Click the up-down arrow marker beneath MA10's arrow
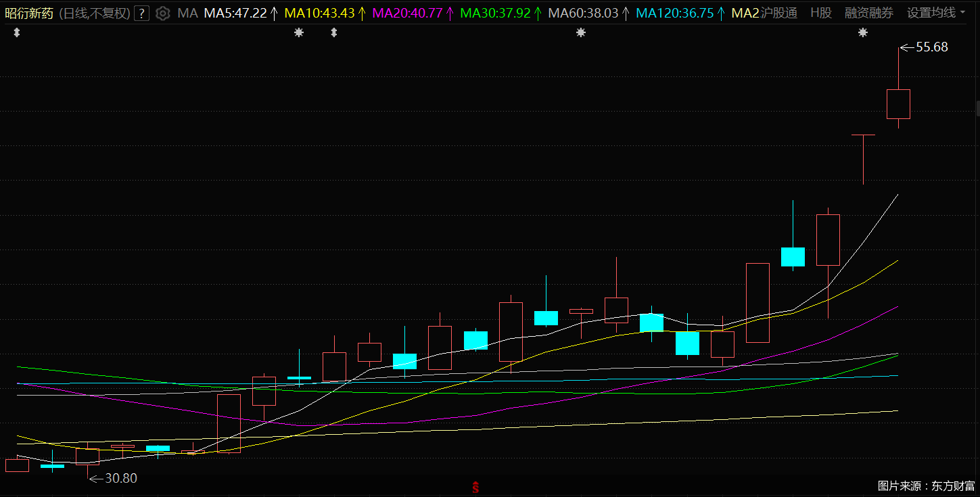This screenshot has width=980, height=497. coord(333,32)
